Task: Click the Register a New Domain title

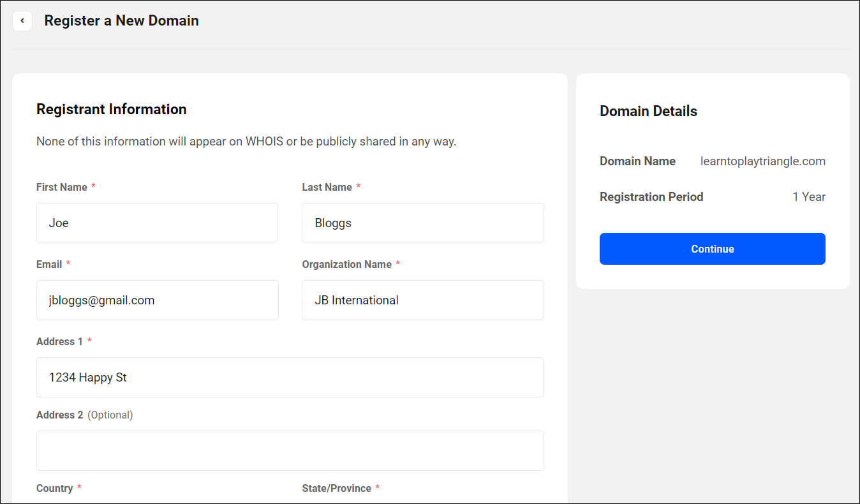Action: tap(121, 20)
